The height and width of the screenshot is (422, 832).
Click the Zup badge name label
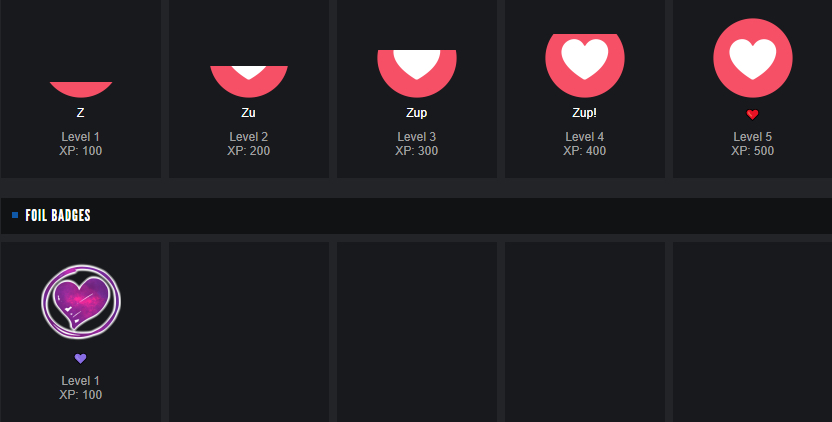tap(417, 113)
